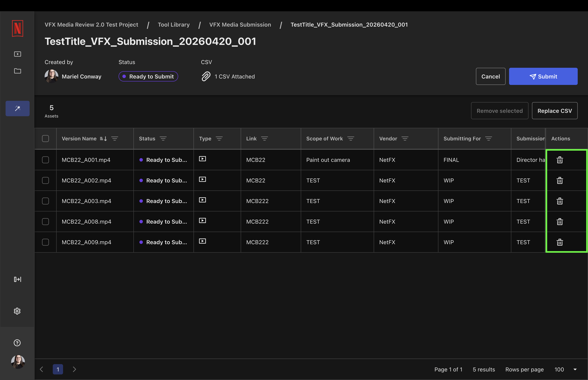The image size is (588, 380).
Task: Click the 5 results text
Action: click(484, 369)
